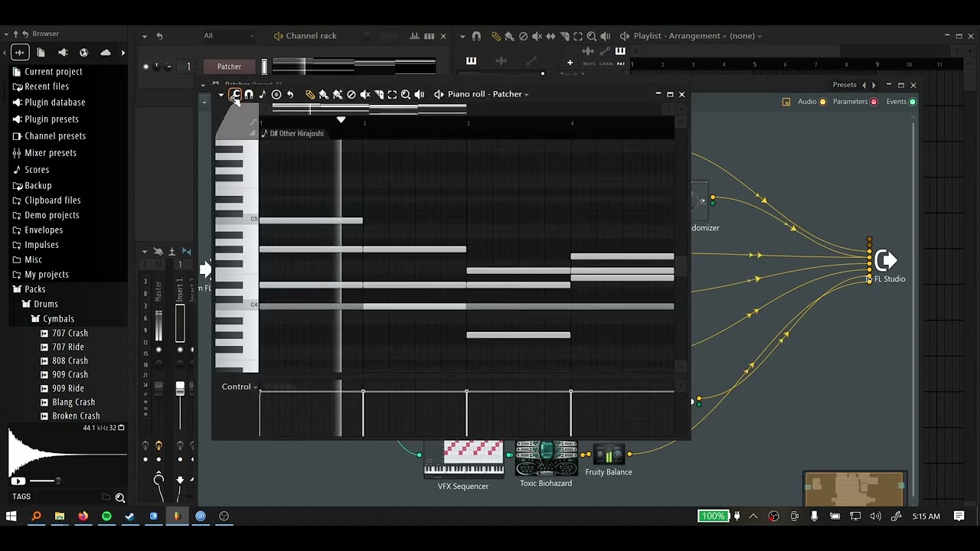Open the Channel rack All filter dropdown
980x551 pixels.
click(x=228, y=36)
